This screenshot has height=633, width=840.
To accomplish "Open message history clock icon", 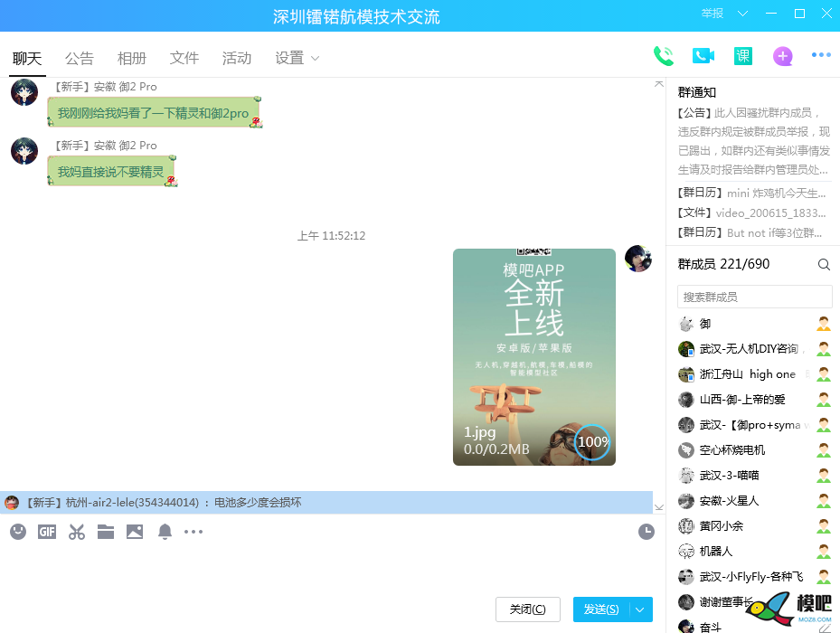I will point(647,532).
